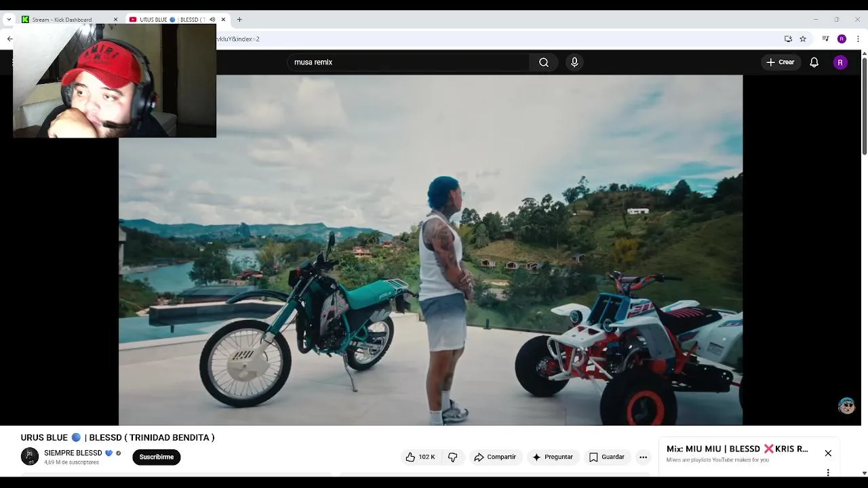The height and width of the screenshot is (488, 868).
Task: Click the Mix: MIU MIU BLESSD playlist title
Action: click(x=737, y=449)
